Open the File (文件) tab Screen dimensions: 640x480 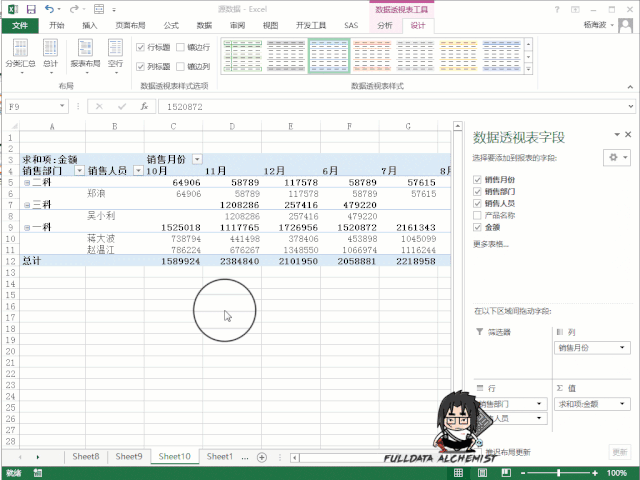point(20,25)
